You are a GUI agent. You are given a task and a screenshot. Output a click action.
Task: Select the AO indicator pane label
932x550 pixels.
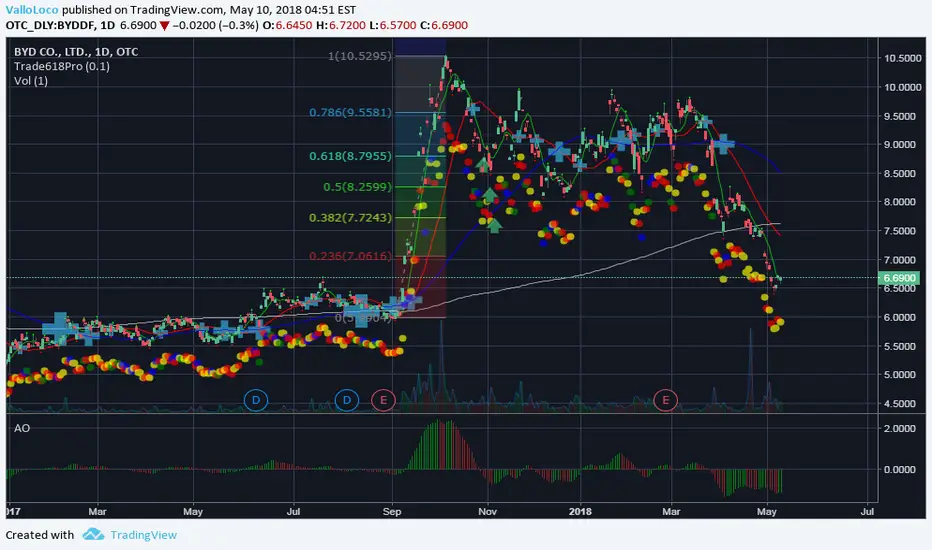point(22,428)
